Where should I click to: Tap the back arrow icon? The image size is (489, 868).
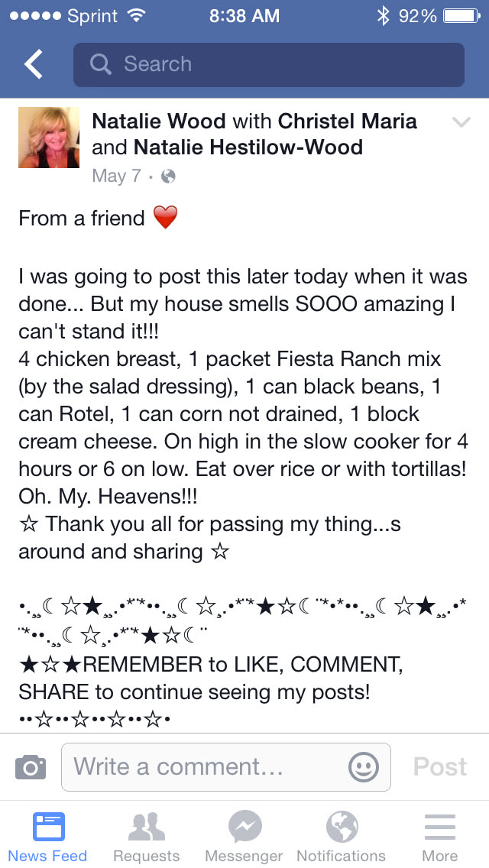point(34,65)
